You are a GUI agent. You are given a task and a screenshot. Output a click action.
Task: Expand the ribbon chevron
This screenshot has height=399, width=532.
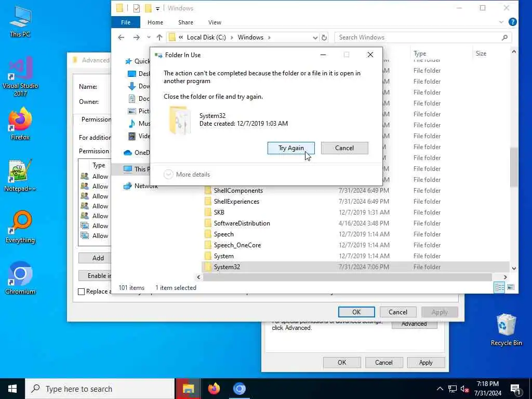click(x=501, y=22)
